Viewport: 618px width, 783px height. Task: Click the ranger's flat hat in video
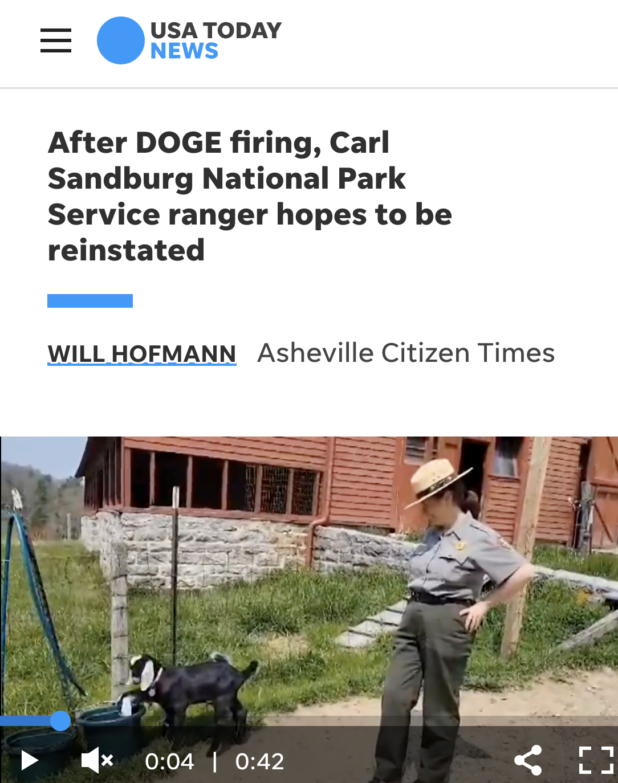click(437, 481)
